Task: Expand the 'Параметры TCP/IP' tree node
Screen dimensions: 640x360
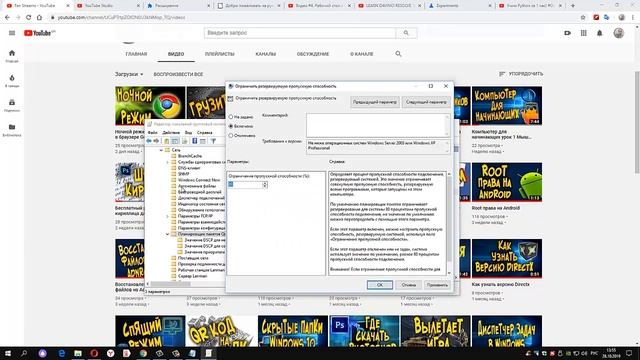Action: pyautogui.click(x=168, y=216)
